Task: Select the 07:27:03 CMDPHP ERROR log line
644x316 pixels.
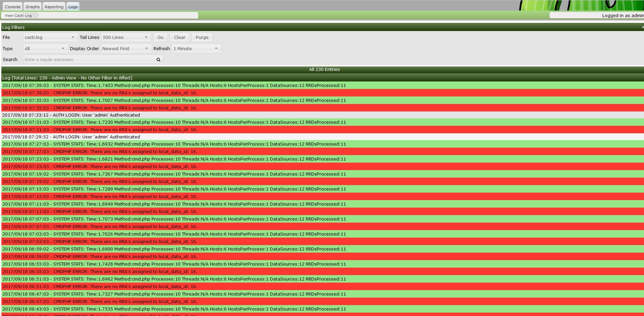Action: [x=323, y=151]
